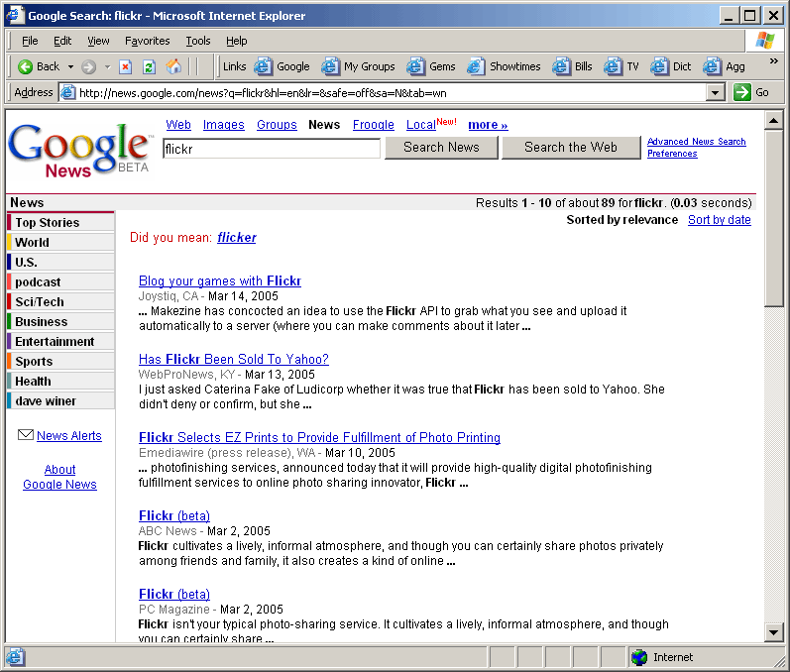The width and height of the screenshot is (790, 672).
Task: Click the vertical scrollbar down arrow
Action: pyautogui.click(x=774, y=632)
